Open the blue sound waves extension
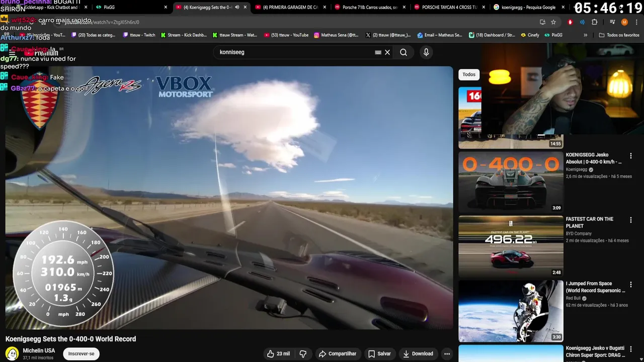Screen dimensions: 644x362 [x=582, y=22]
